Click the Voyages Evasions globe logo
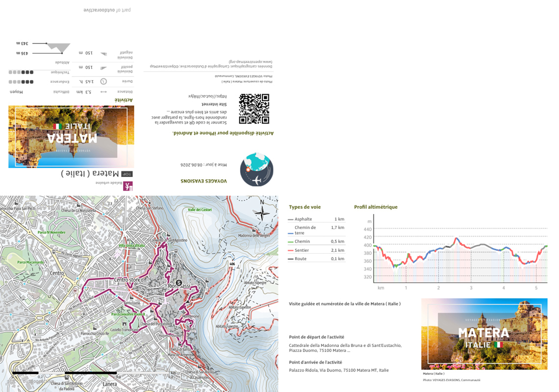559x392 pixels. coord(256,170)
